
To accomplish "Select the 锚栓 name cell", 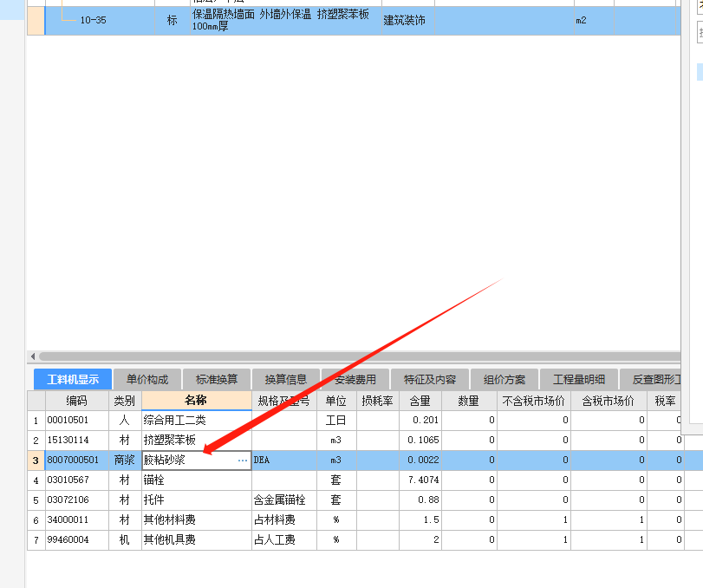I will tap(197, 480).
